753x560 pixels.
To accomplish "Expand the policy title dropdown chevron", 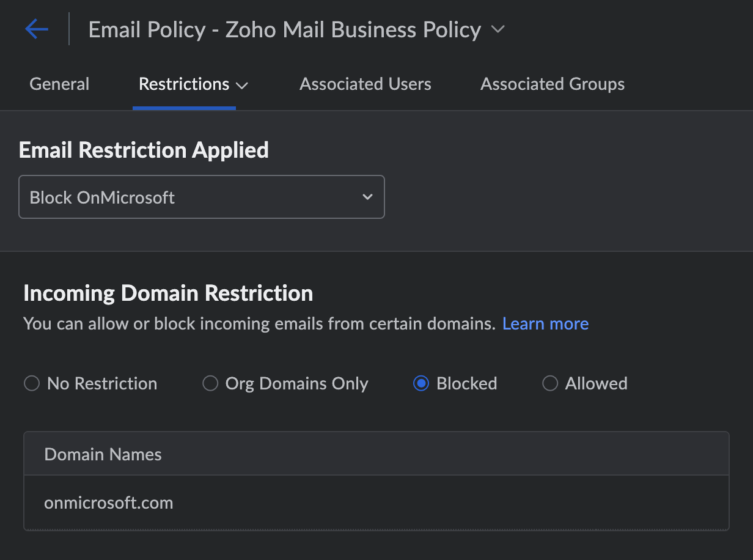I will pos(498,29).
